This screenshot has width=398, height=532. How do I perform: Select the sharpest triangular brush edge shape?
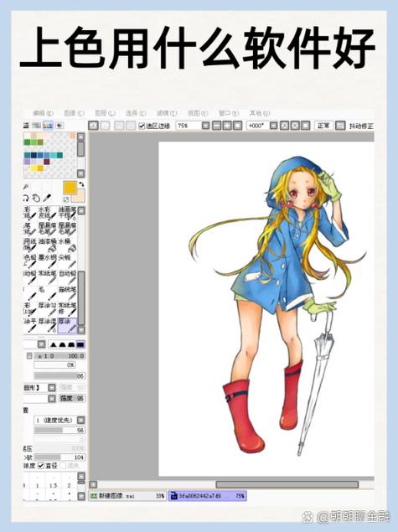(x=54, y=344)
